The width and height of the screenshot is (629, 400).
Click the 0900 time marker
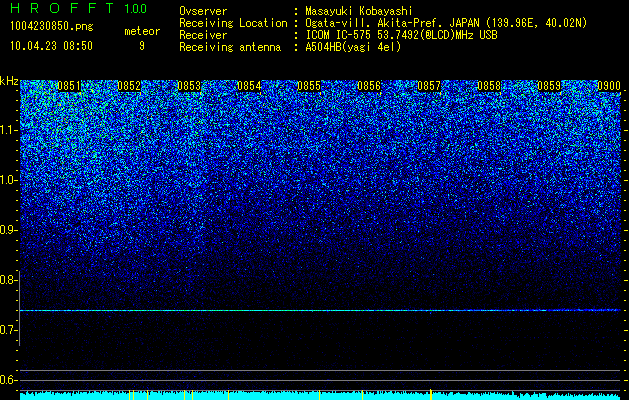click(609, 86)
